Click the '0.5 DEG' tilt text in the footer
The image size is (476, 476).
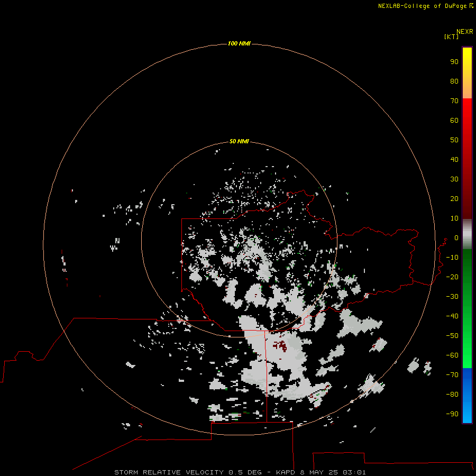[245, 472]
